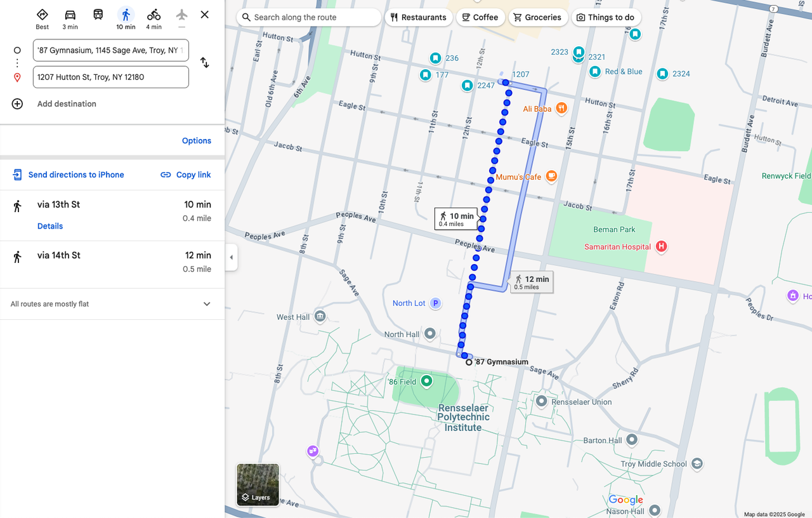Select the cycling travel mode icon
This screenshot has width=812, height=518.
pyautogui.click(x=154, y=15)
